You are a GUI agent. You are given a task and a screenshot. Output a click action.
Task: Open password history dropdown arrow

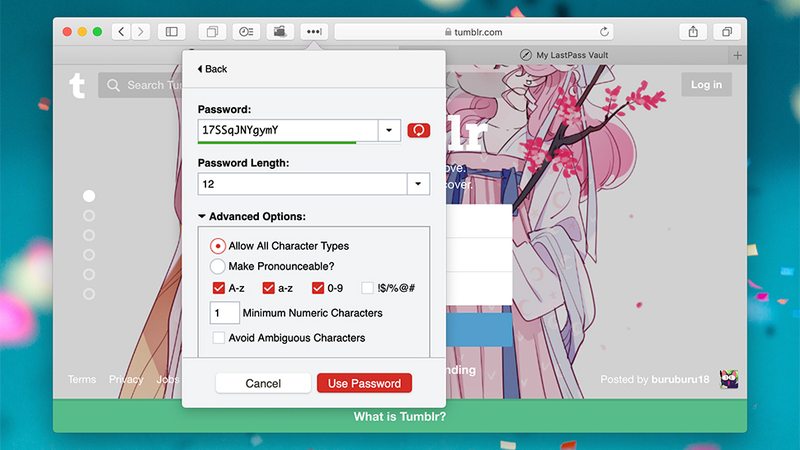point(389,131)
